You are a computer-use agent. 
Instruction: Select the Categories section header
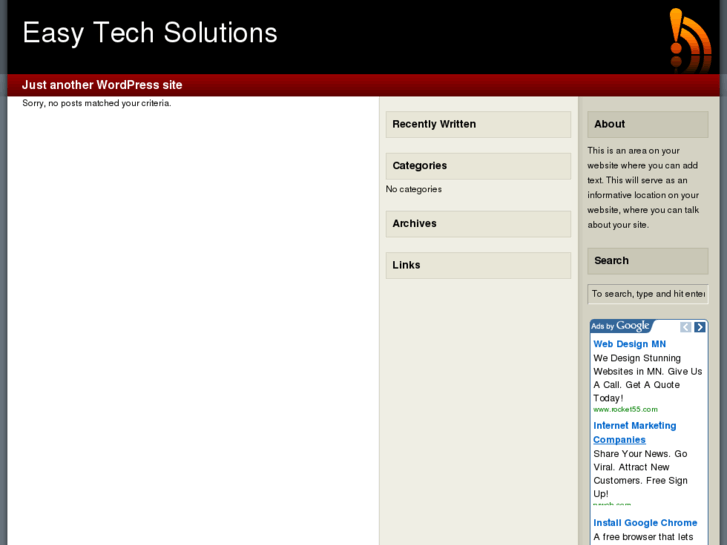pos(420,166)
